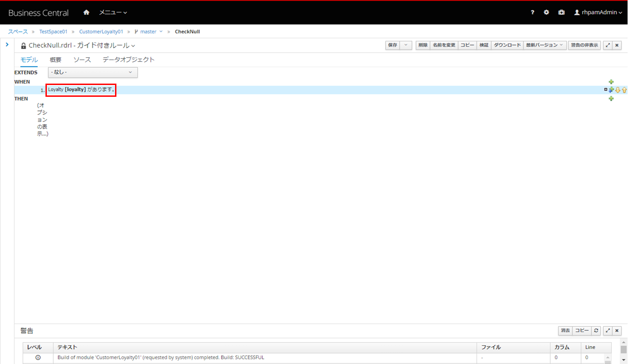Click the lock icon beside CheckNull.rdrl
This screenshot has width=628, height=364.
click(x=24, y=45)
